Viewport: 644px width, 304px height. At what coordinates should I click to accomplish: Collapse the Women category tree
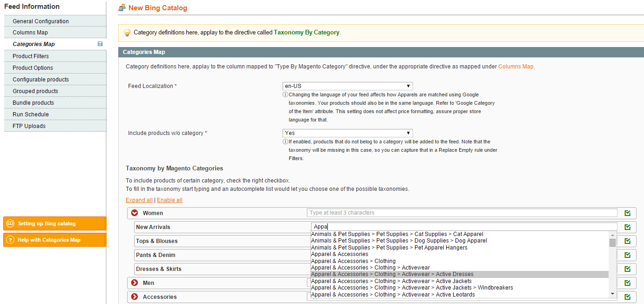point(135,213)
